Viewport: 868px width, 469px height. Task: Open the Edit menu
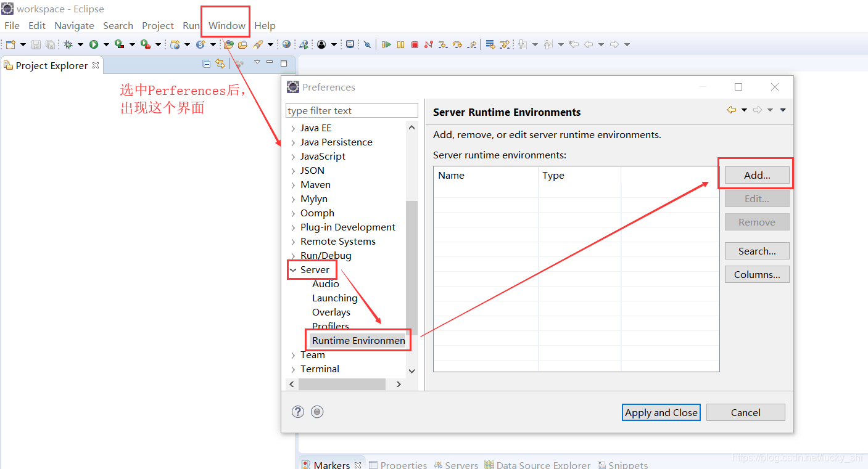pyautogui.click(x=37, y=25)
